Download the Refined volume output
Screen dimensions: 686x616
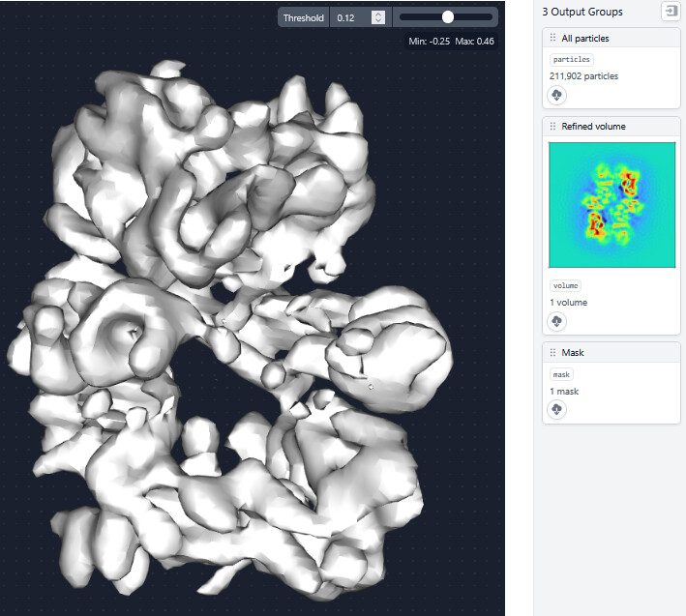tap(557, 321)
